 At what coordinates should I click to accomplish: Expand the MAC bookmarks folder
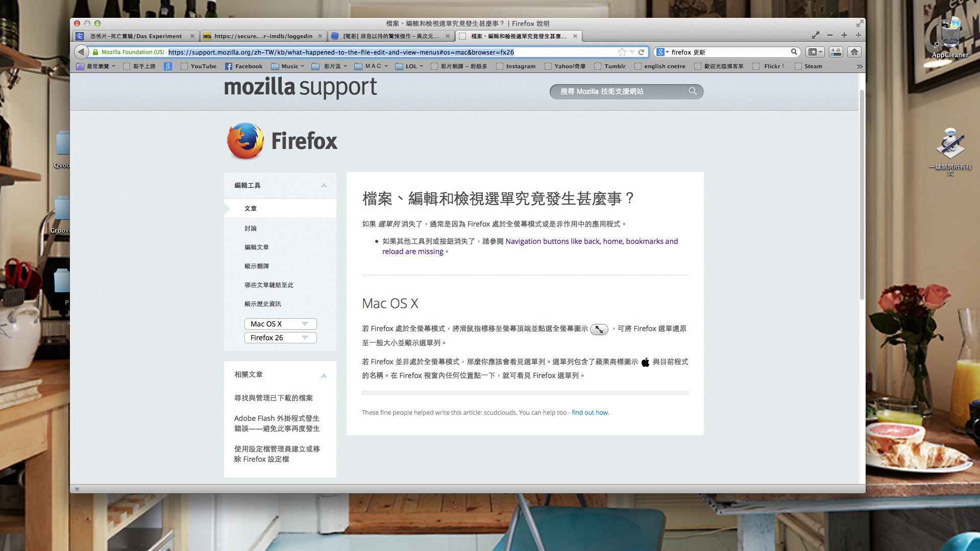tap(371, 66)
